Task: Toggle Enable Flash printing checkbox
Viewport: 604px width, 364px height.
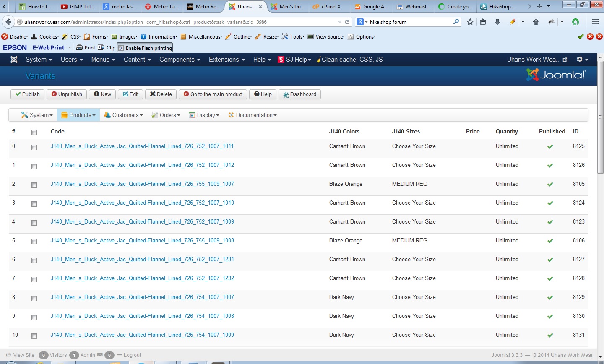Action: pos(121,48)
